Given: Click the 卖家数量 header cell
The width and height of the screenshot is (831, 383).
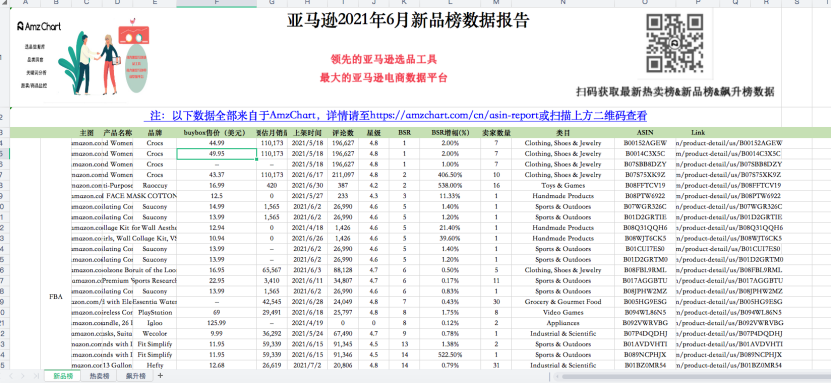Looking at the screenshot, I should tap(496, 132).
